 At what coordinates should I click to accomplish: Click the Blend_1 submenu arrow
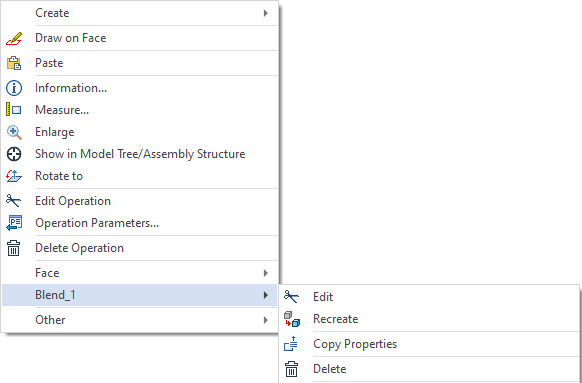(x=265, y=295)
